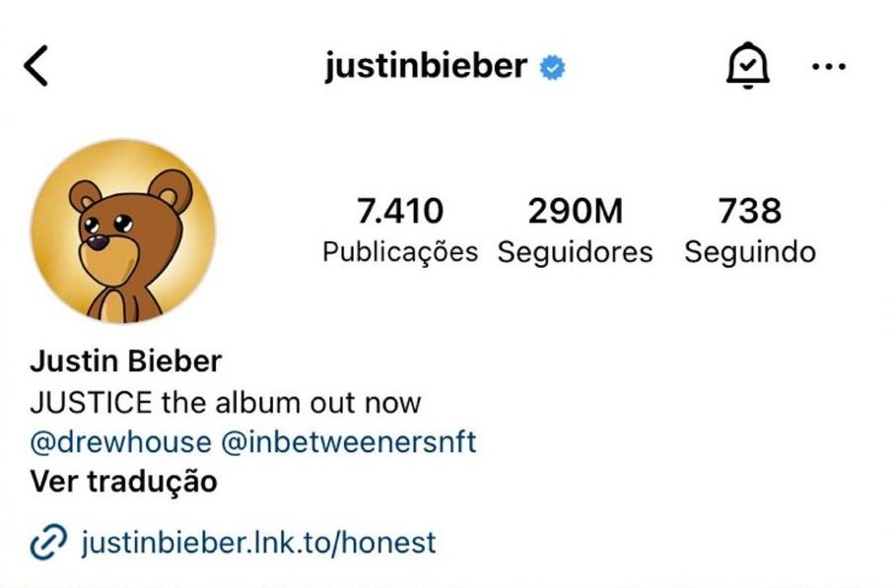Open the 738 following list
This screenshot has height=588, width=892.
[750, 211]
